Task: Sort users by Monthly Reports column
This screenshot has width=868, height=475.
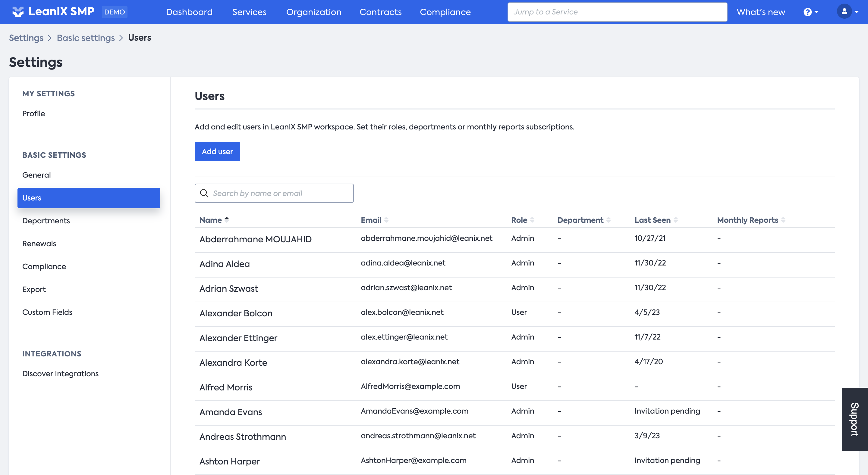Action: tap(783, 220)
